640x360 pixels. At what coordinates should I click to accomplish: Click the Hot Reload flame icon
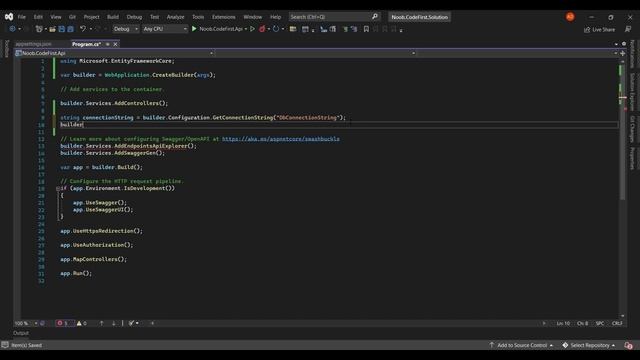[262, 29]
